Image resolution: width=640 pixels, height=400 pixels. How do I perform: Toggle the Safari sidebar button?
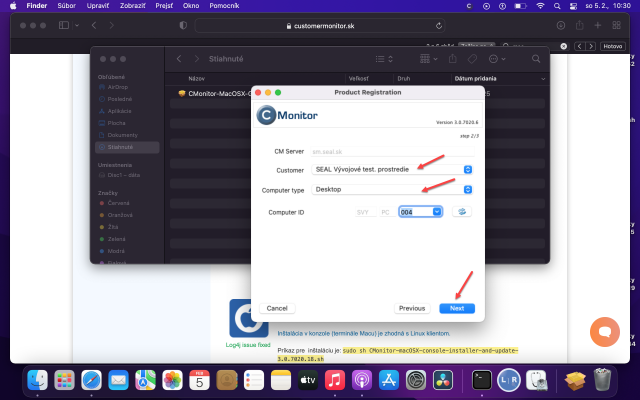[x=64, y=25]
